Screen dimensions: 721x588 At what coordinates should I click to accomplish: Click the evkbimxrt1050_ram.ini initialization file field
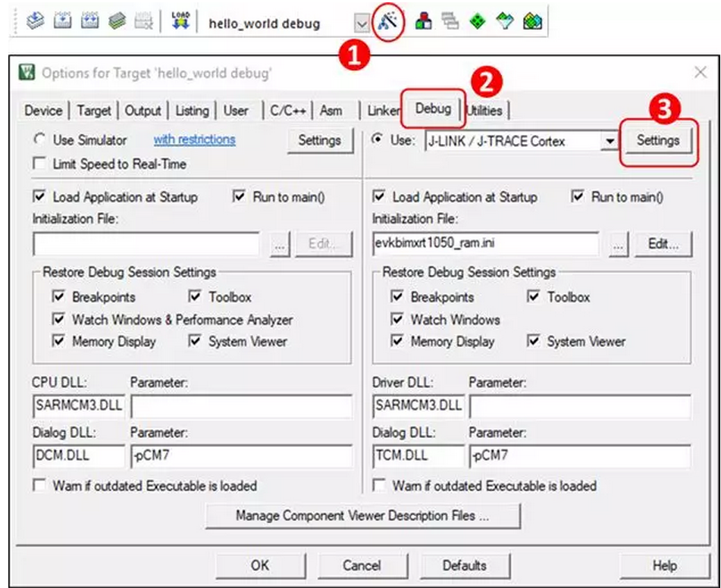point(485,244)
